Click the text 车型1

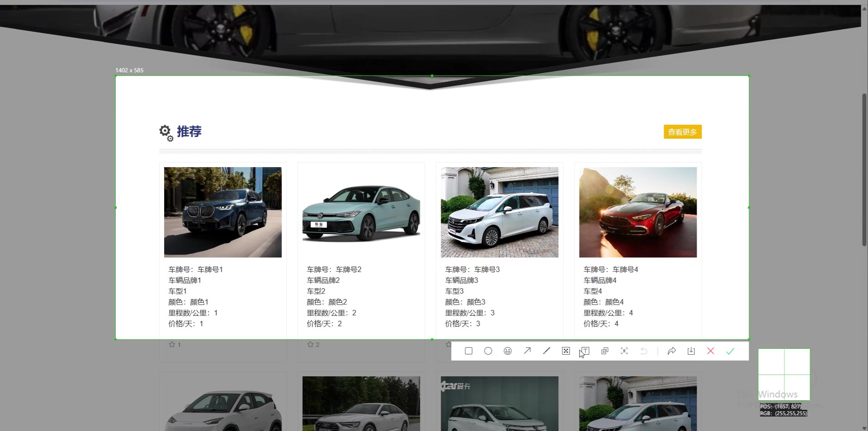(x=178, y=291)
